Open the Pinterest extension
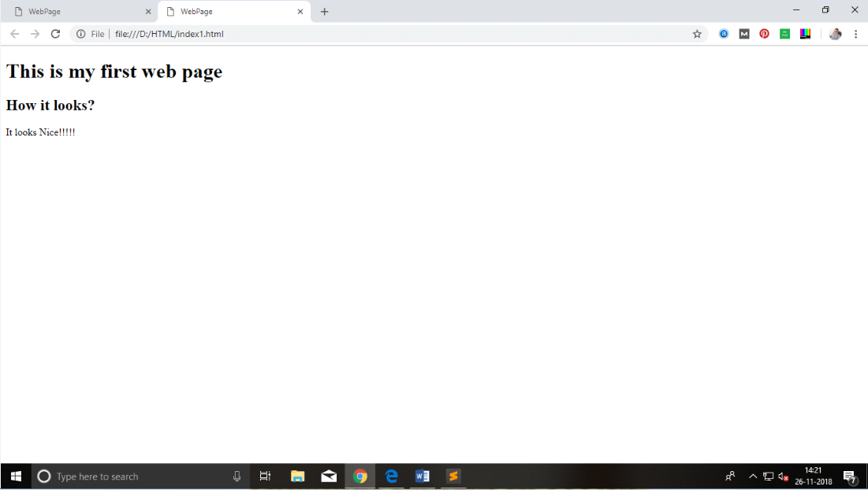The image size is (868, 490). [x=765, y=34]
